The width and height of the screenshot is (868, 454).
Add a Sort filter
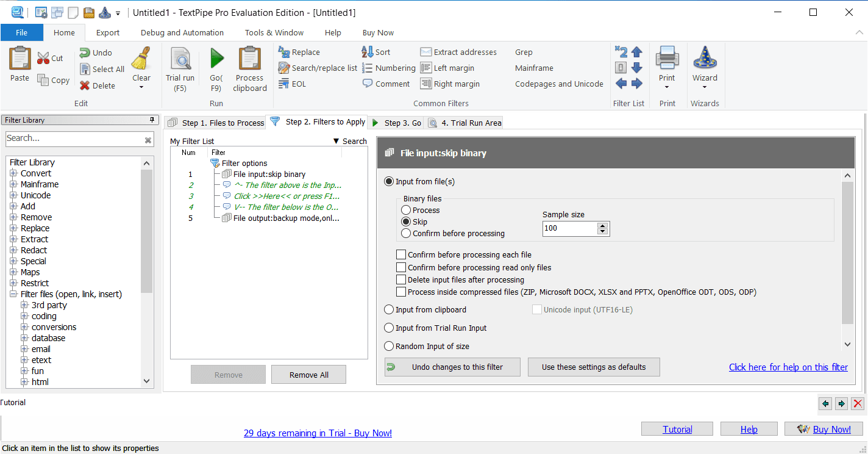click(x=376, y=52)
